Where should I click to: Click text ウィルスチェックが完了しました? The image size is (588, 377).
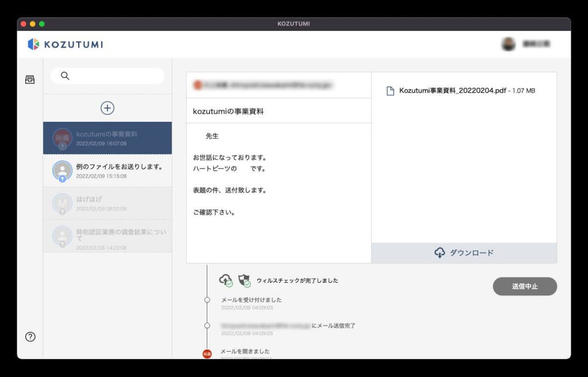coord(297,280)
